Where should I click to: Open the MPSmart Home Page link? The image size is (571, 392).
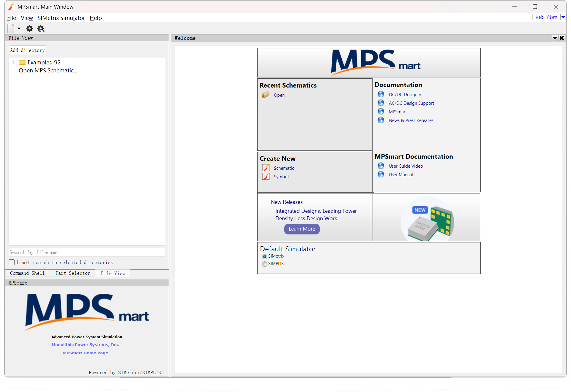(86, 353)
